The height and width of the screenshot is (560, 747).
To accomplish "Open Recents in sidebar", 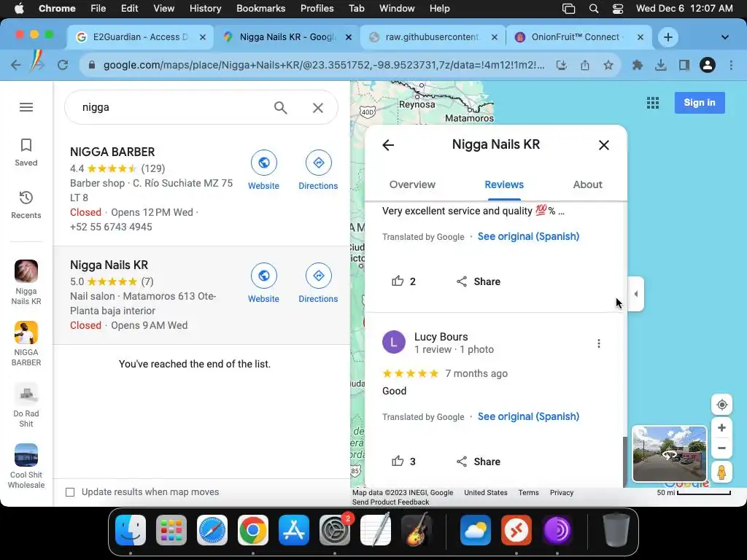I will (26, 205).
